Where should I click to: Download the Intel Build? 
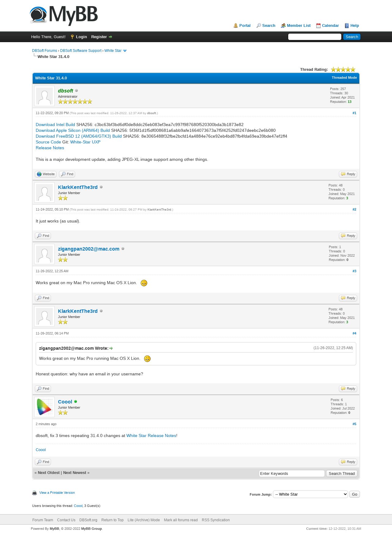55,125
